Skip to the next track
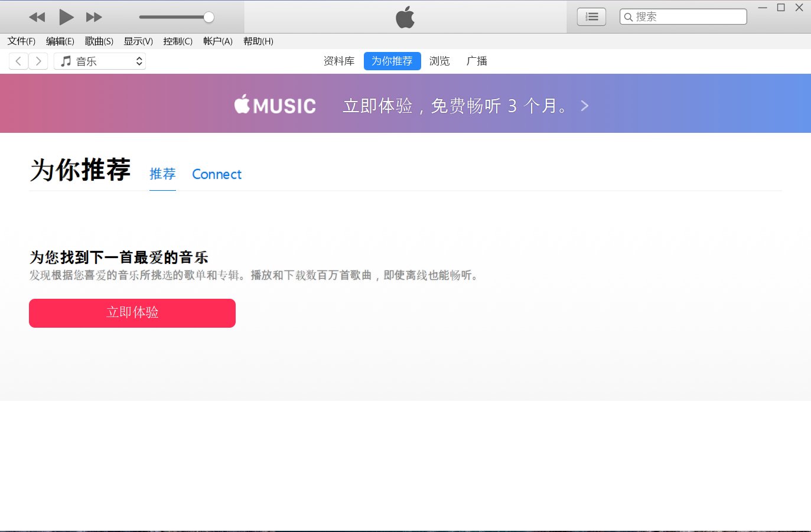This screenshot has width=811, height=532. click(94, 17)
